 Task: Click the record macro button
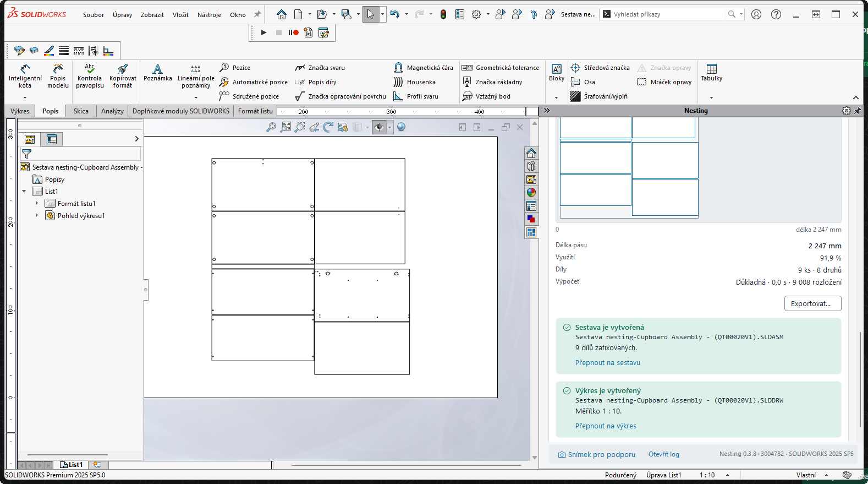click(x=294, y=32)
